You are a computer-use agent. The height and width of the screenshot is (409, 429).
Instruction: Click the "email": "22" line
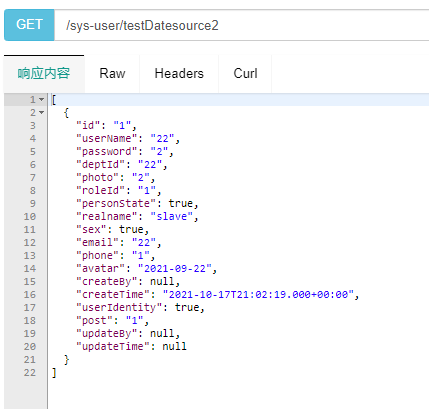[x=119, y=242]
